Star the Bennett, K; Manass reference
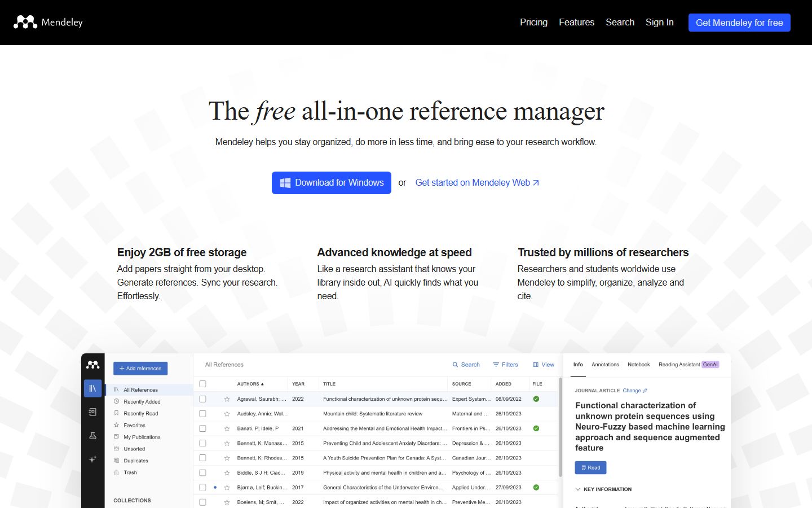The height and width of the screenshot is (508, 812). [227, 443]
